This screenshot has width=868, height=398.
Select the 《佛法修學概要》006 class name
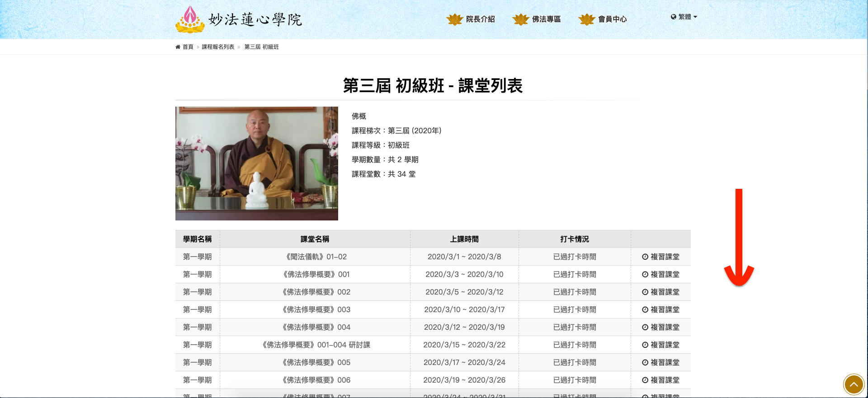pyautogui.click(x=315, y=380)
